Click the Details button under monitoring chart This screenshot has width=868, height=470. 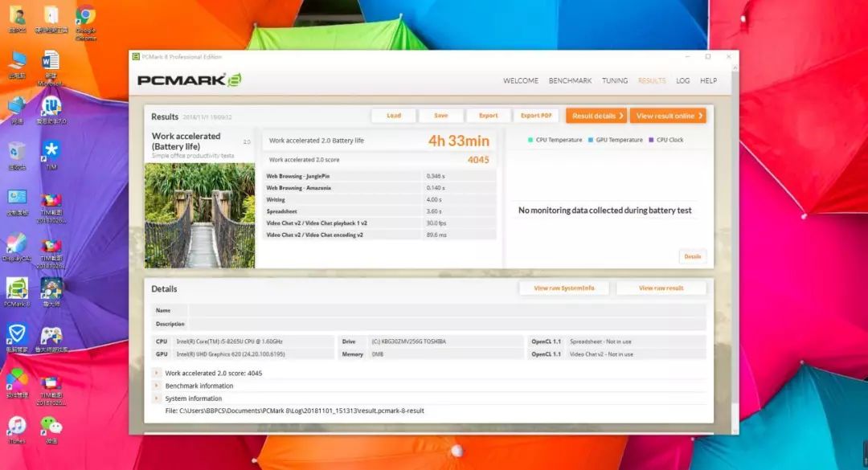pyautogui.click(x=693, y=256)
